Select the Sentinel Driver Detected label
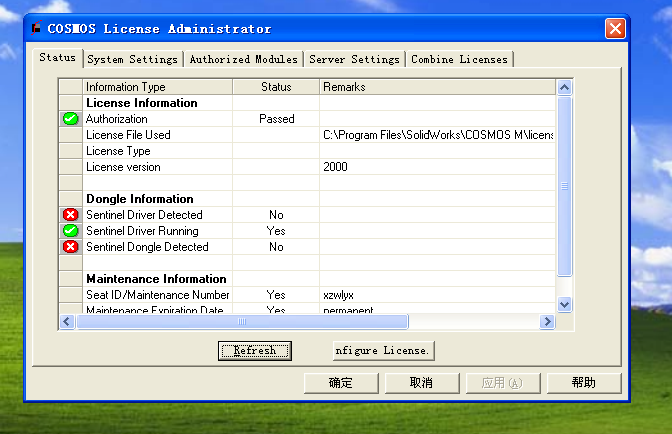 (x=144, y=215)
